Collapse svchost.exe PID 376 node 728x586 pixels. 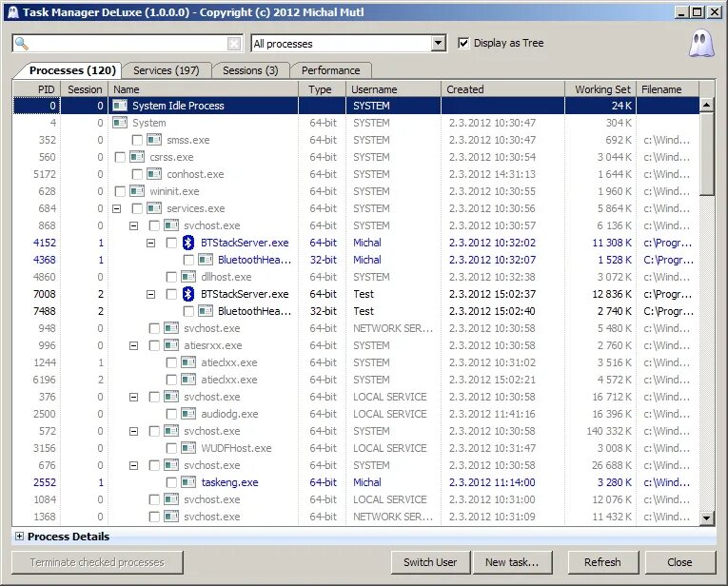coord(134,397)
